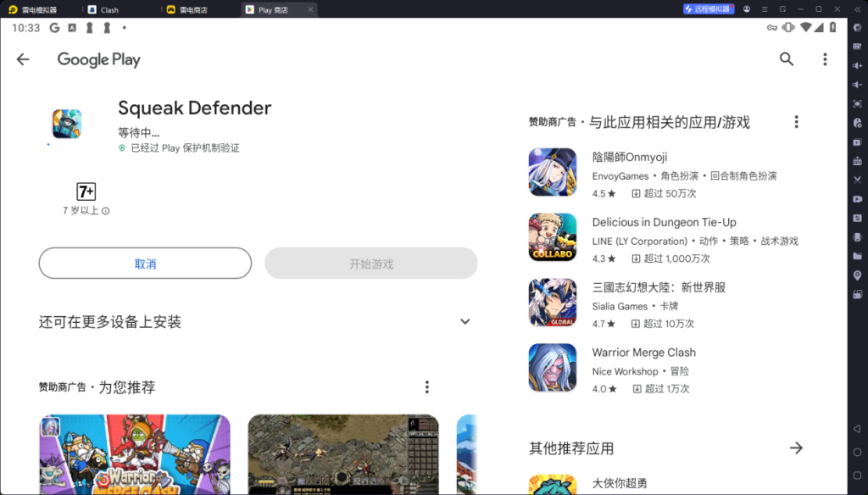Open options for related apps sponsored section

(x=796, y=122)
